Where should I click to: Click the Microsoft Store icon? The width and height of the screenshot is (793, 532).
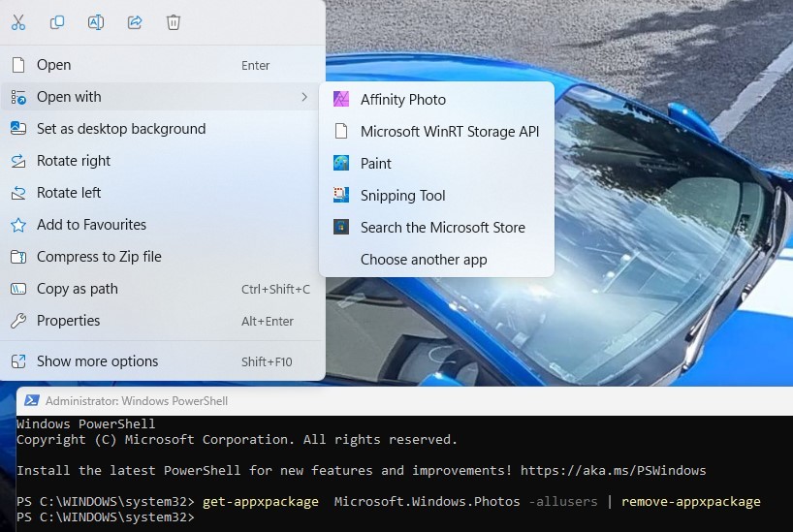[x=341, y=227]
